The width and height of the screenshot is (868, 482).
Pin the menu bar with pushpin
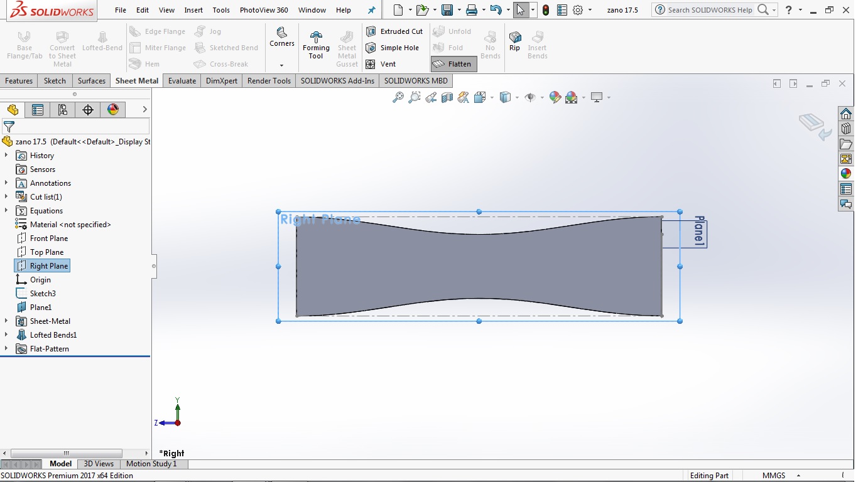(x=371, y=10)
